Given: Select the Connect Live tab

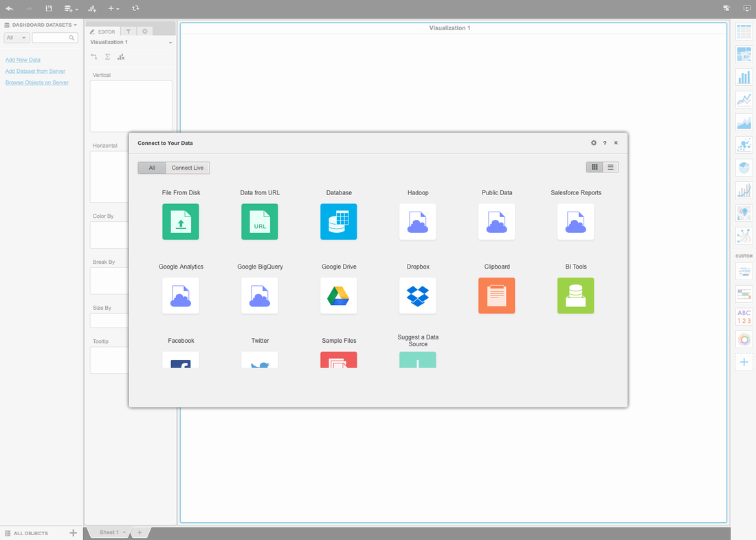Looking at the screenshot, I should click(188, 168).
